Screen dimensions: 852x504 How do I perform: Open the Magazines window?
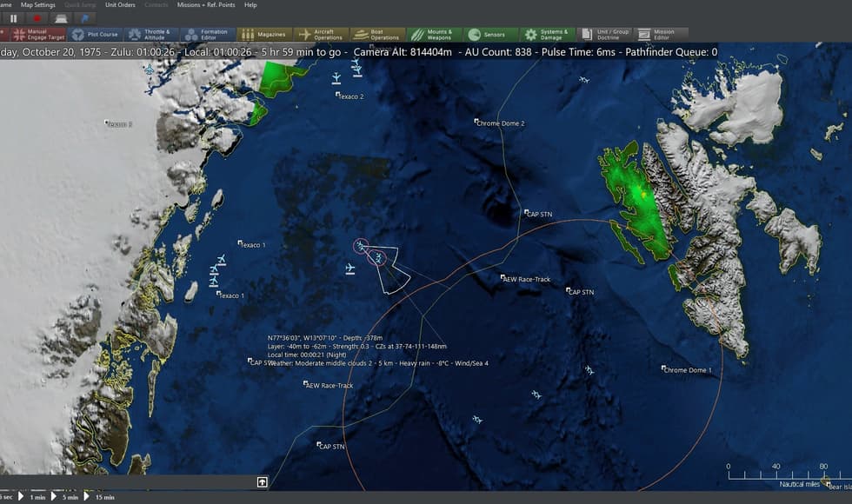click(x=264, y=34)
